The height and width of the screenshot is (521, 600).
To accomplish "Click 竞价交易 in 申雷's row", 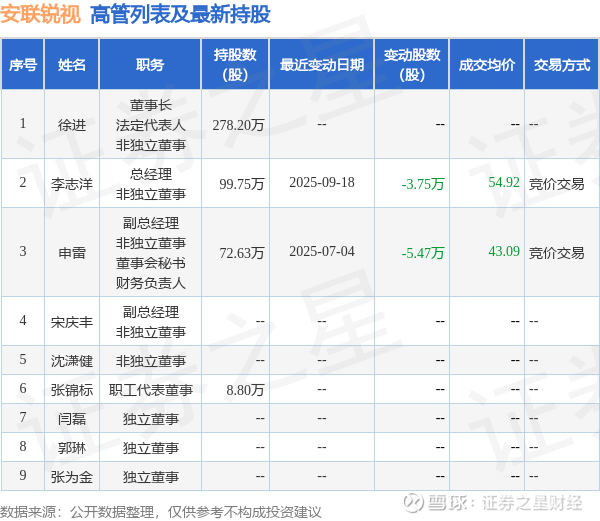I will tap(556, 253).
